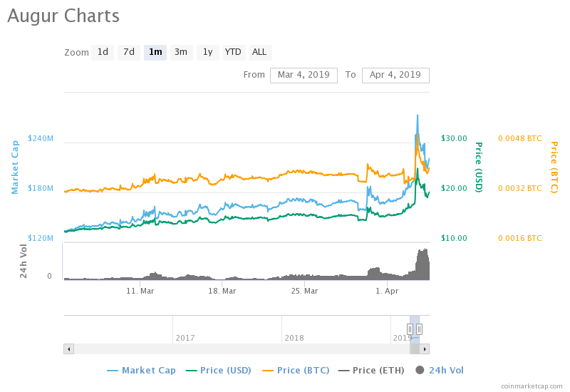Viewport: 570px width, 392px height.
Task: Set zoom range to 7d
Action: click(x=129, y=52)
